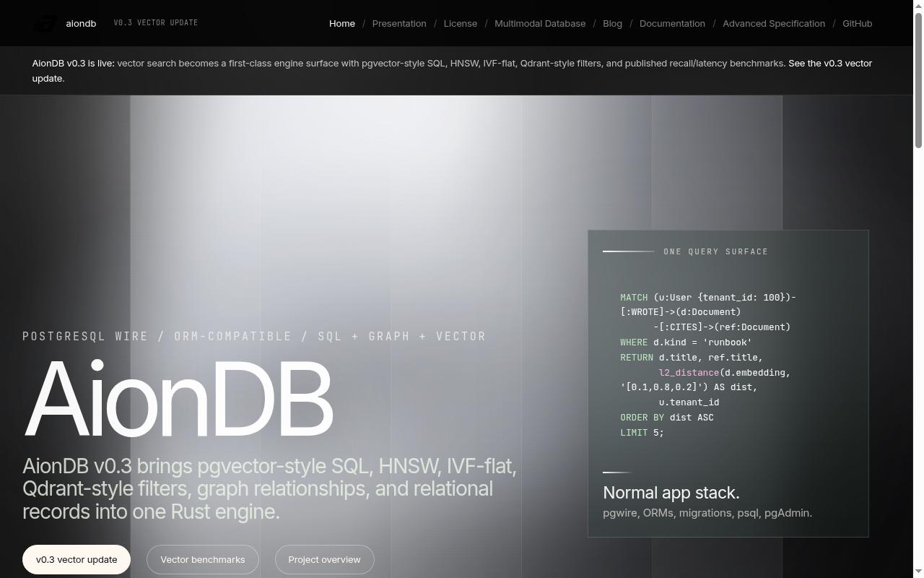View the Advanced Specification page

(774, 23)
